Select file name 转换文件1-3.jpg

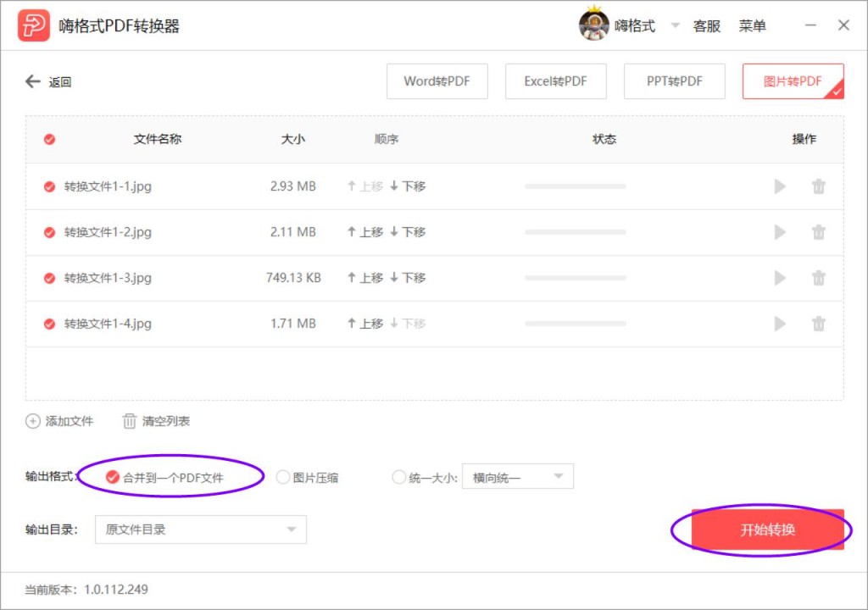click(x=108, y=278)
